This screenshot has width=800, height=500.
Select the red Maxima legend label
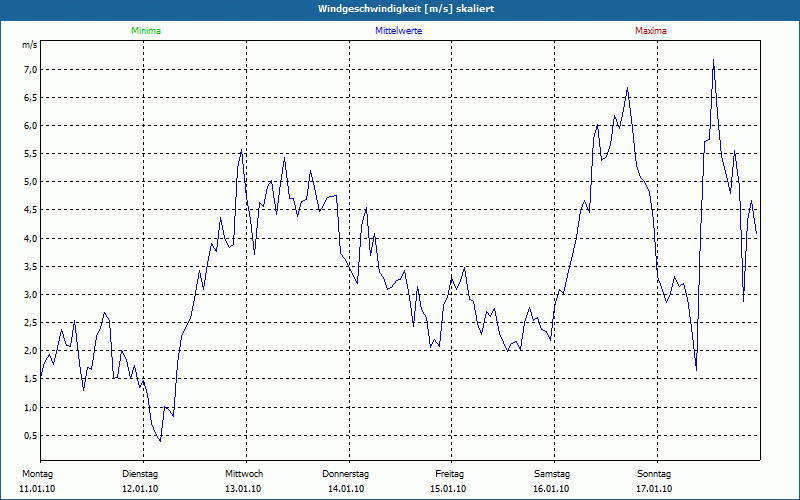(x=651, y=31)
